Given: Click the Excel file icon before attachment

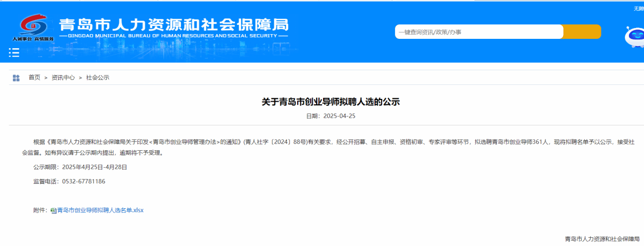Looking at the screenshot, I should click(x=53, y=211).
